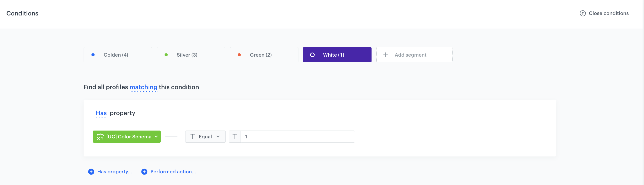Click the matching link to change match mode
644x185 pixels.
click(x=144, y=87)
